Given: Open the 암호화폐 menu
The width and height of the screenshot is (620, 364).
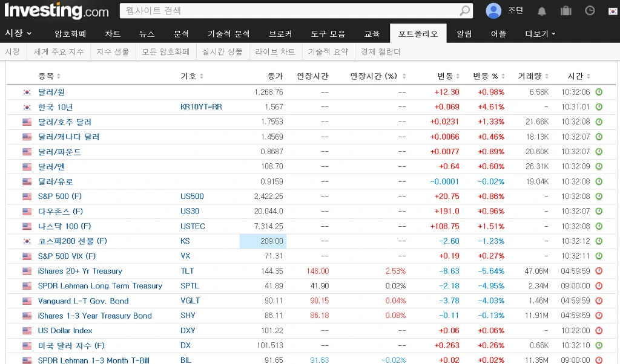Looking at the screenshot, I should coord(70,33).
